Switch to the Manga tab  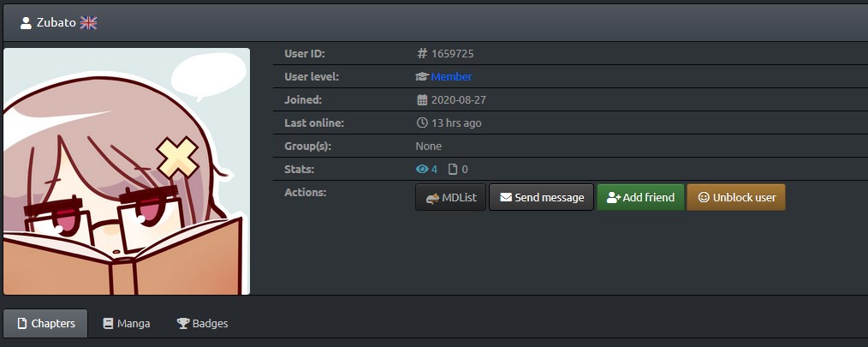(x=127, y=324)
